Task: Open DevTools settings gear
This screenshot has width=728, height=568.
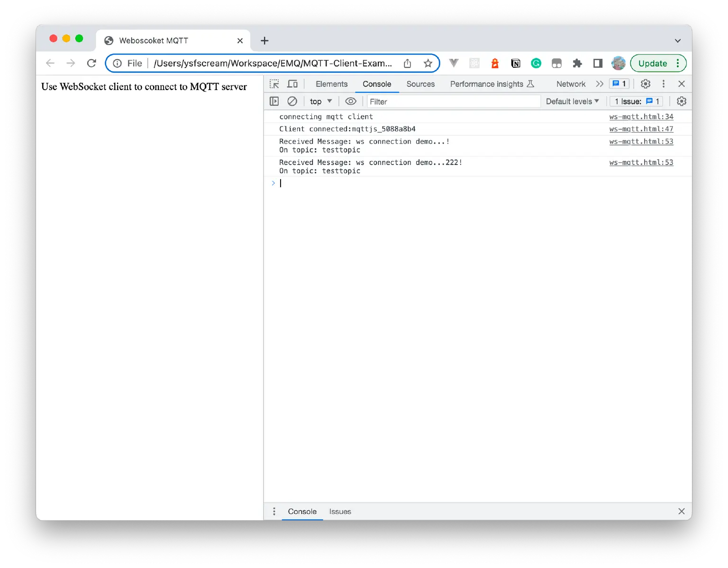Action: pos(645,83)
